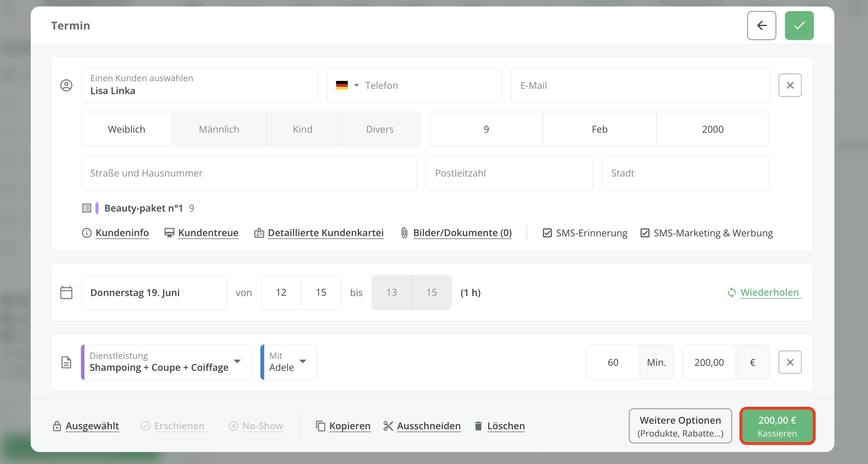Expand the Dienstleistung service dropdown
This screenshot has height=464, width=868.
[237, 361]
